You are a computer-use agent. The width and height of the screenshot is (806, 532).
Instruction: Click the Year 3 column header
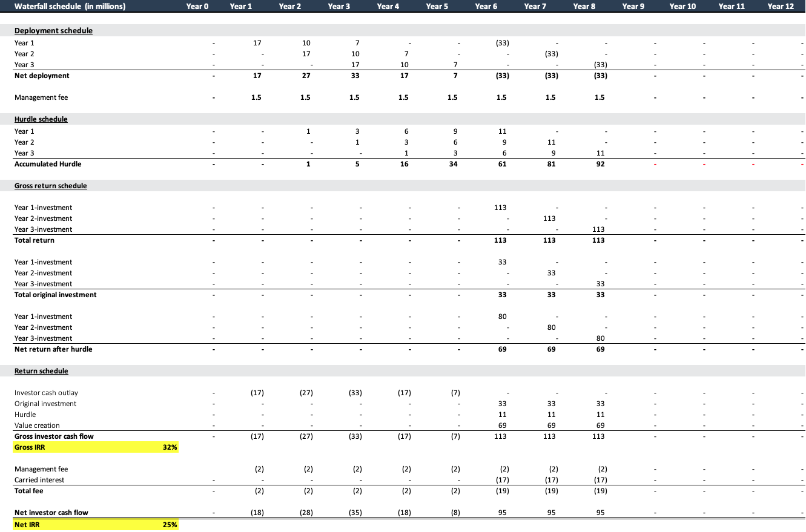tap(339, 7)
